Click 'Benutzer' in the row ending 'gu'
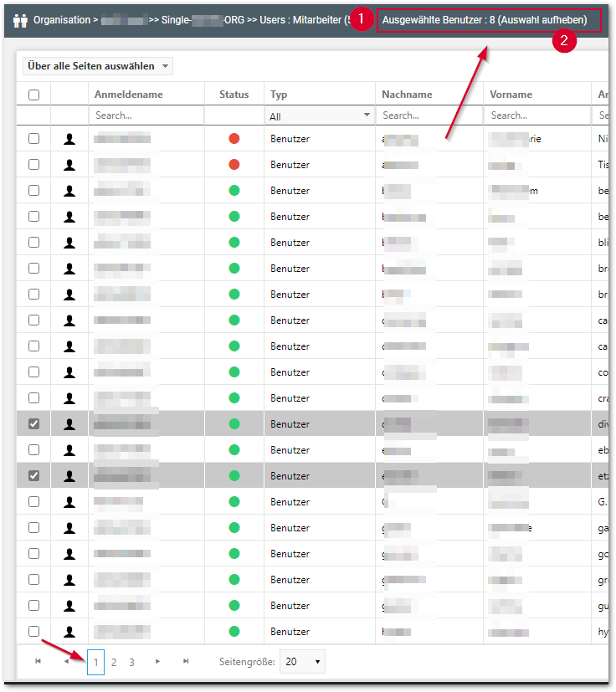Image resolution: width=616 pixels, height=692 pixels. point(290,606)
